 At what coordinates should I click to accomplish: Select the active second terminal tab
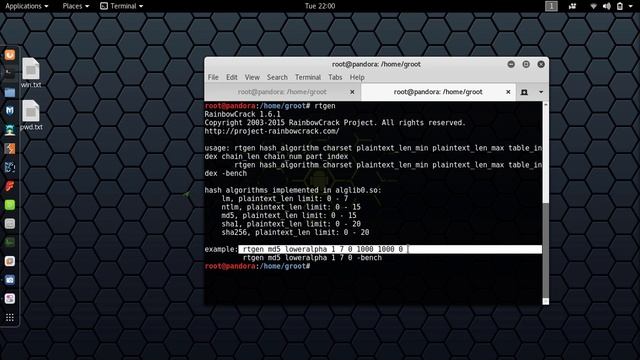[438, 92]
